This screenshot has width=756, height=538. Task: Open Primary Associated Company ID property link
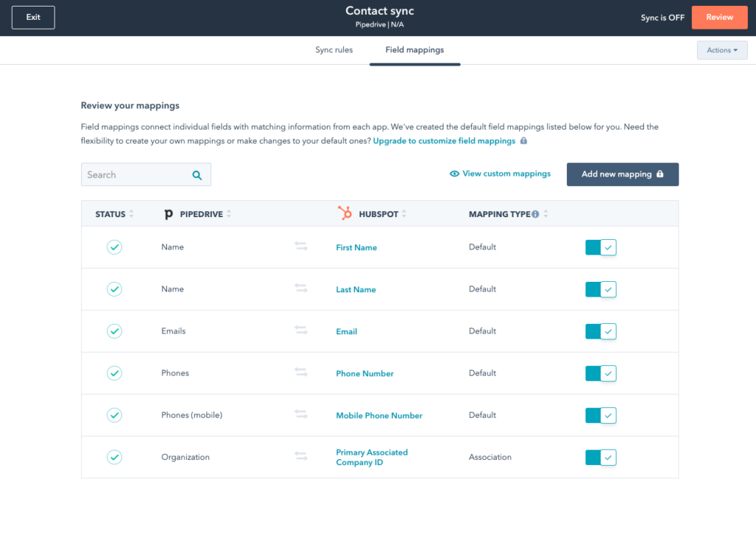[372, 457]
